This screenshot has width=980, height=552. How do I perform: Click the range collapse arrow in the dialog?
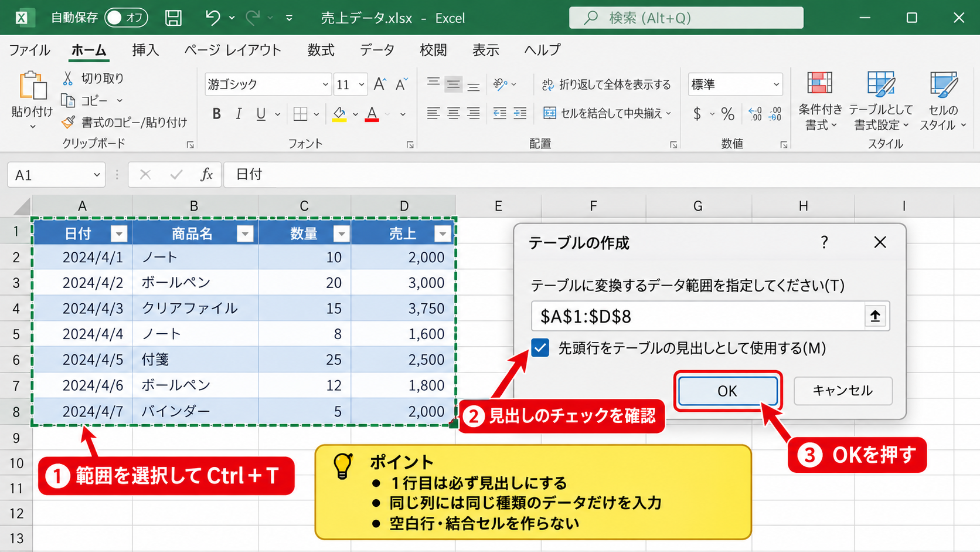[875, 316]
